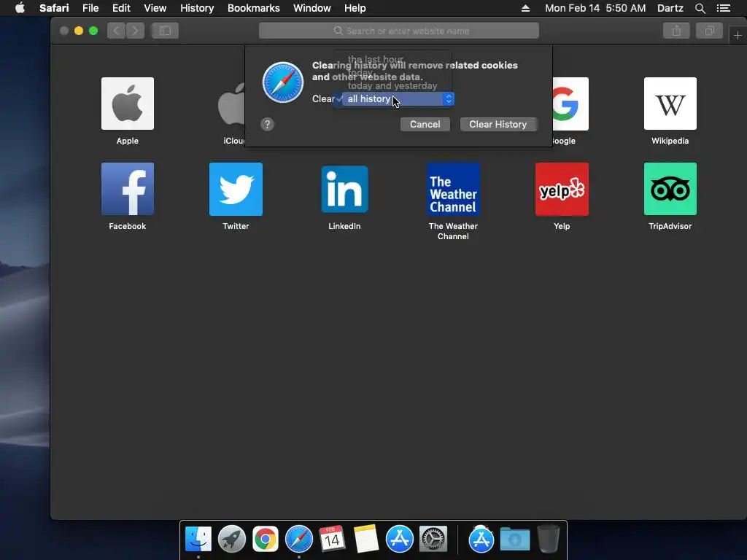Open the Apple favorite tile
The width and height of the screenshot is (747, 560).
pos(127,104)
